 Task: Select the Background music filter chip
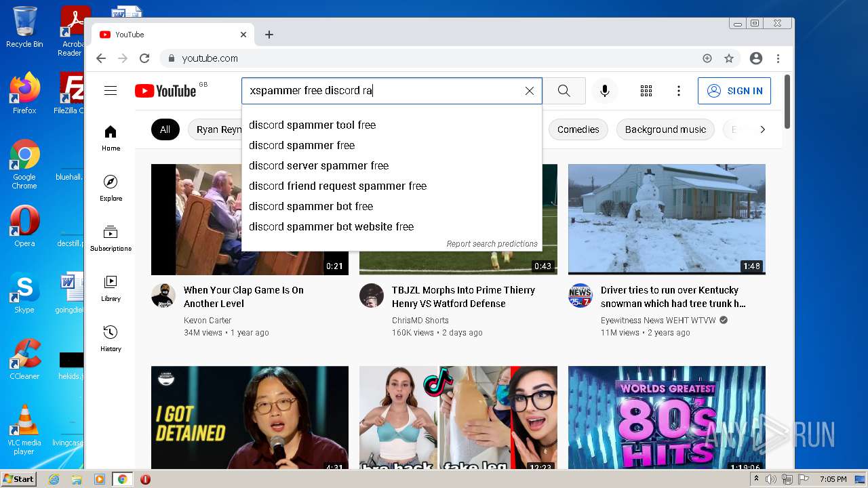pos(665,129)
